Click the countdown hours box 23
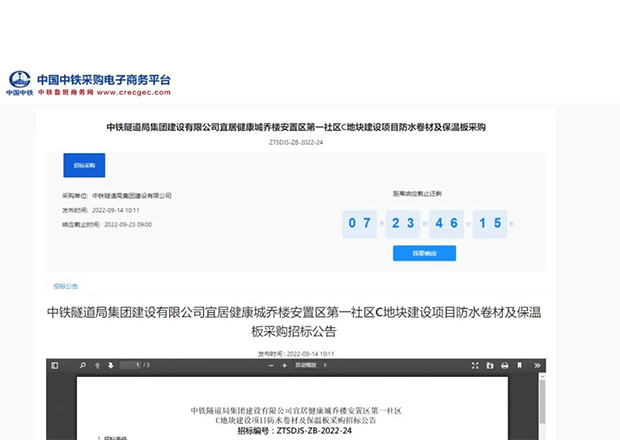The width and height of the screenshot is (620, 440). point(403,223)
